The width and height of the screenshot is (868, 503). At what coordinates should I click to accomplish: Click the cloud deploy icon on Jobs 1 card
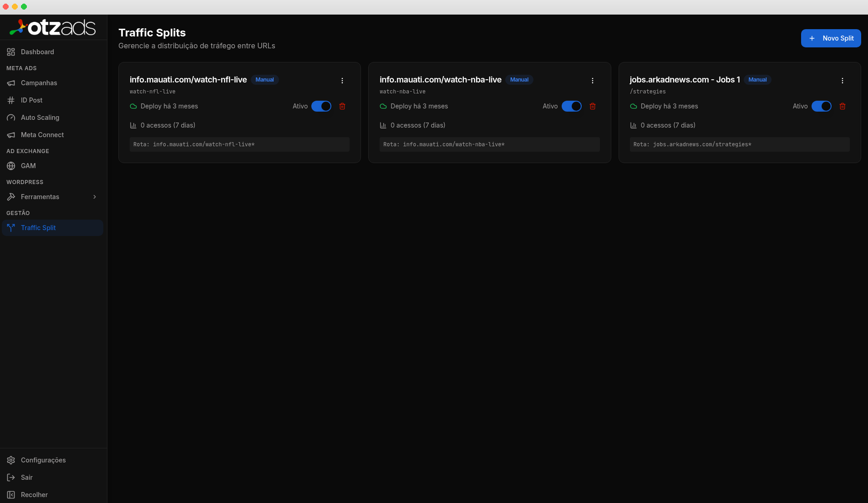[634, 106]
